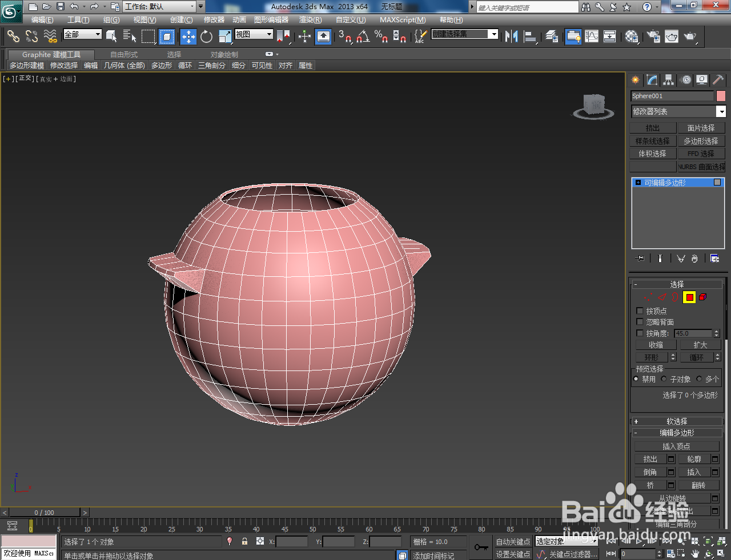Switch to the 自由形式 ribbon tab
The width and height of the screenshot is (731, 560).
(124, 55)
